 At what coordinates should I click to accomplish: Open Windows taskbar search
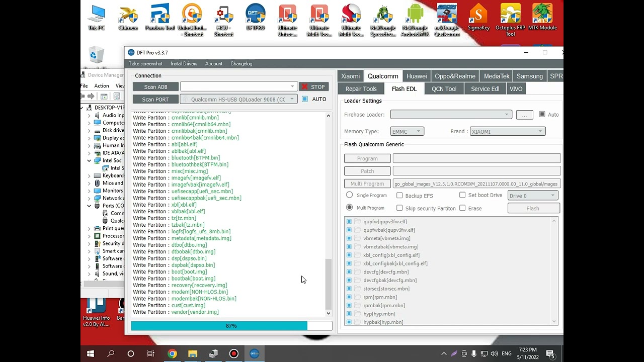coord(111,354)
